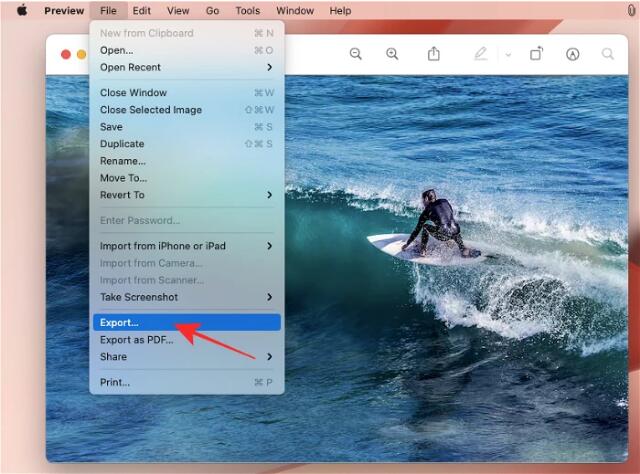Click Duplicate in the File menu
The height and width of the screenshot is (474, 640).
click(123, 144)
